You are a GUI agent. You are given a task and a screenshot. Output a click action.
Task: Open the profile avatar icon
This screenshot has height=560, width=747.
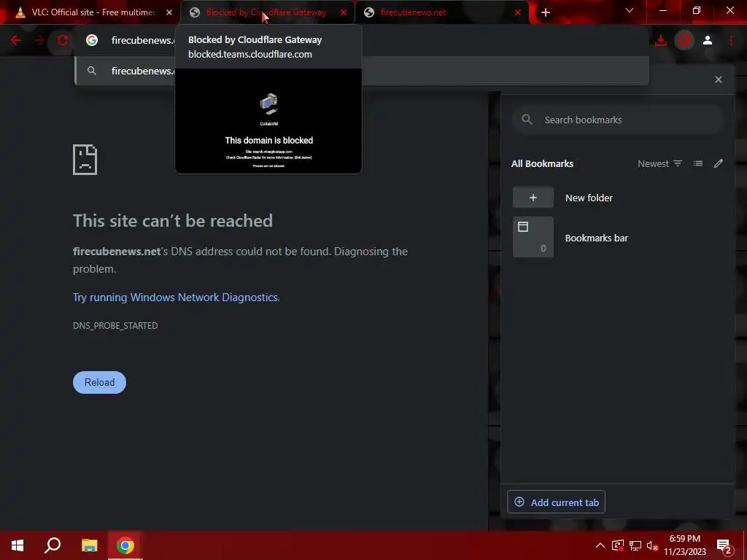(708, 41)
